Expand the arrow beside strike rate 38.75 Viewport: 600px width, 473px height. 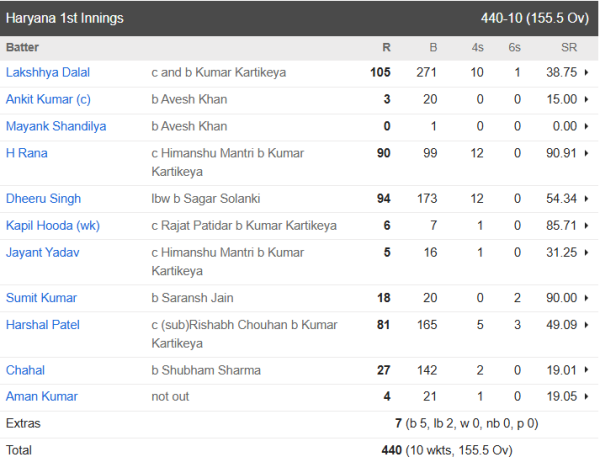tap(585, 73)
